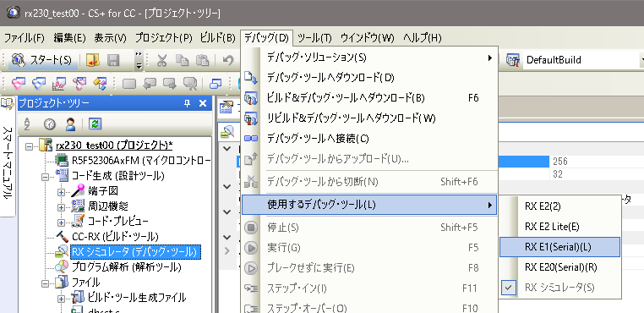Viewport: 644px width, 313px height.
Task: Expand the 端子図 tree node
Action: click(x=61, y=192)
